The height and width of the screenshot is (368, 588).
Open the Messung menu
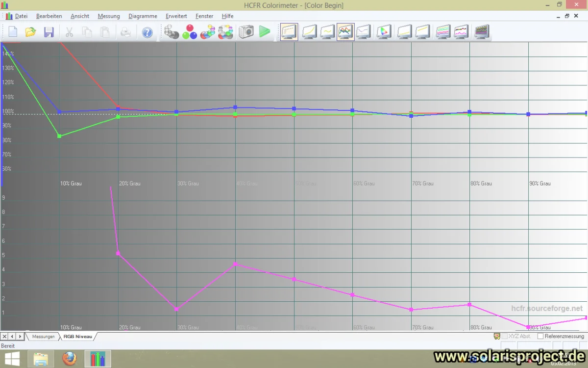tap(109, 16)
